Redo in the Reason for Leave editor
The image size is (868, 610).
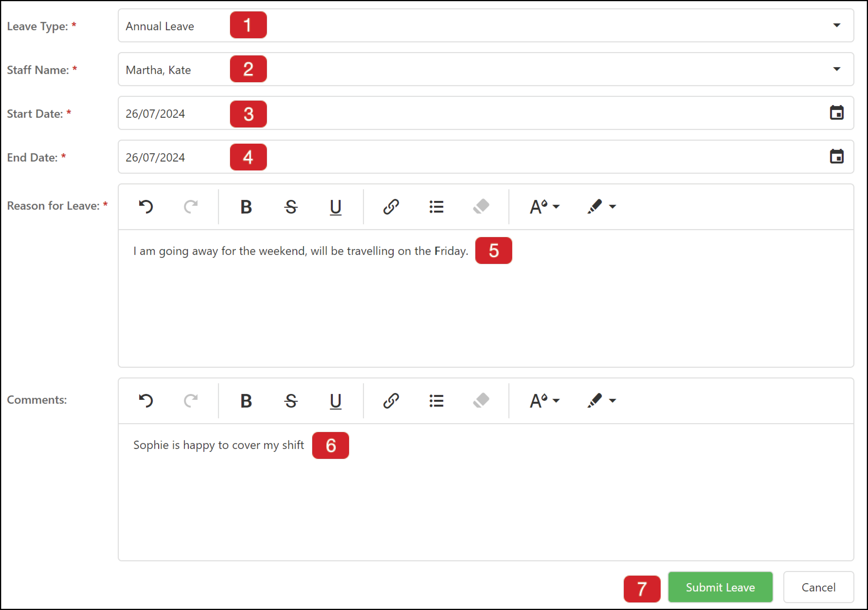click(x=191, y=207)
